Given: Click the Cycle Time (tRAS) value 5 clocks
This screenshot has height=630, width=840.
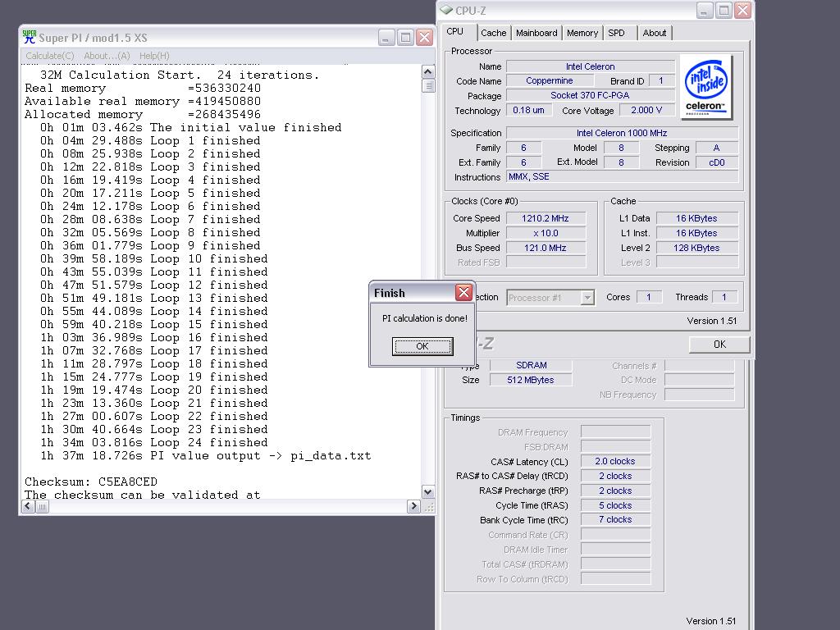Looking at the screenshot, I should 615,505.
